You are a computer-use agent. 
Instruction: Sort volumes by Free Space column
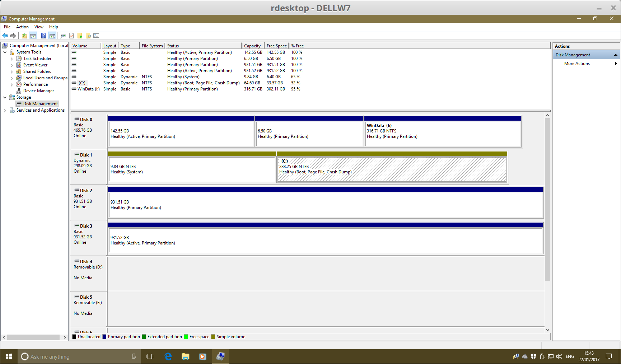(276, 46)
